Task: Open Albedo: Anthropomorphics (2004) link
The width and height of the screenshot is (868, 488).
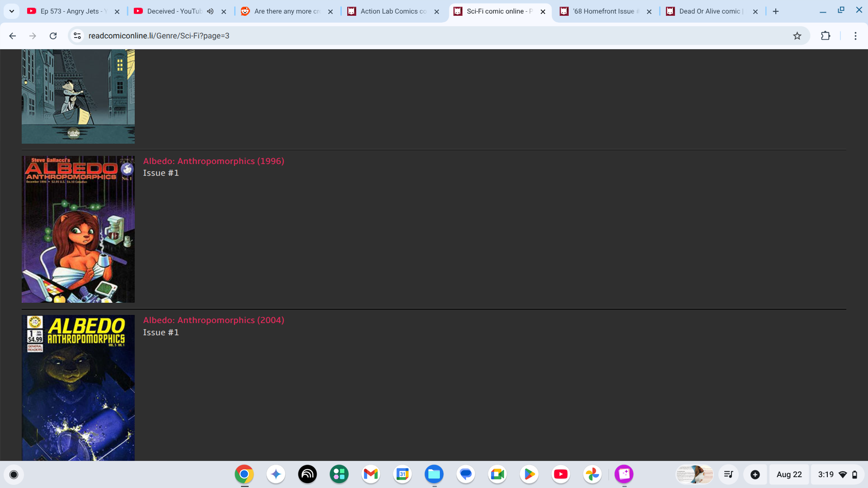Action: (x=213, y=320)
